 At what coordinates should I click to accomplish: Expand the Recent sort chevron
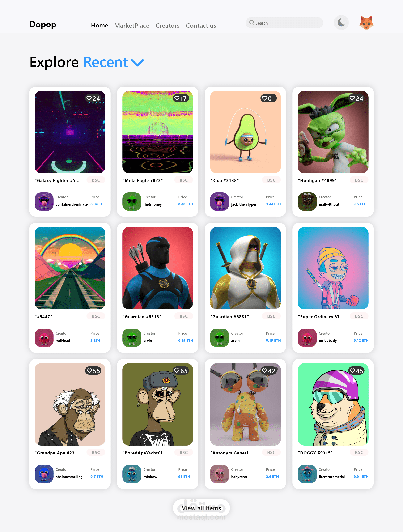pos(137,63)
